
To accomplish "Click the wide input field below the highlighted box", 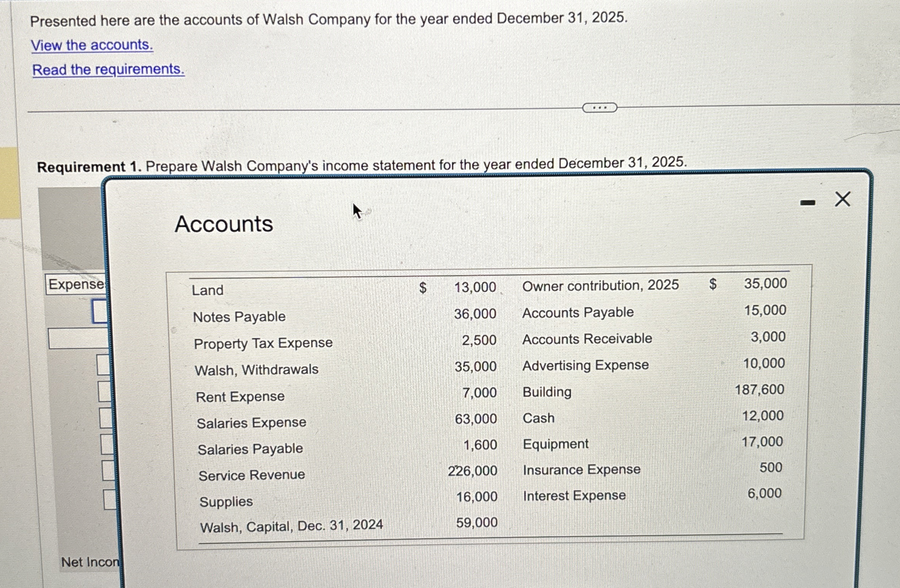I will [79, 338].
